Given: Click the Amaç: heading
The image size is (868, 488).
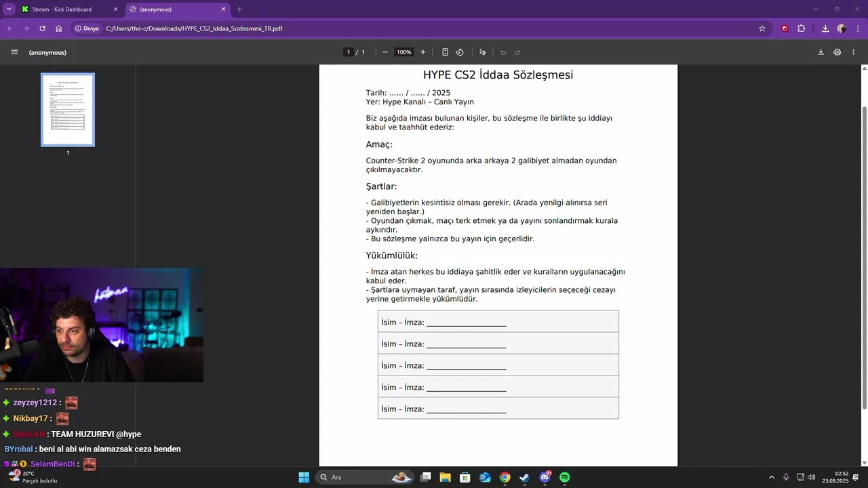Looking at the screenshot, I should [x=379, y=144].
